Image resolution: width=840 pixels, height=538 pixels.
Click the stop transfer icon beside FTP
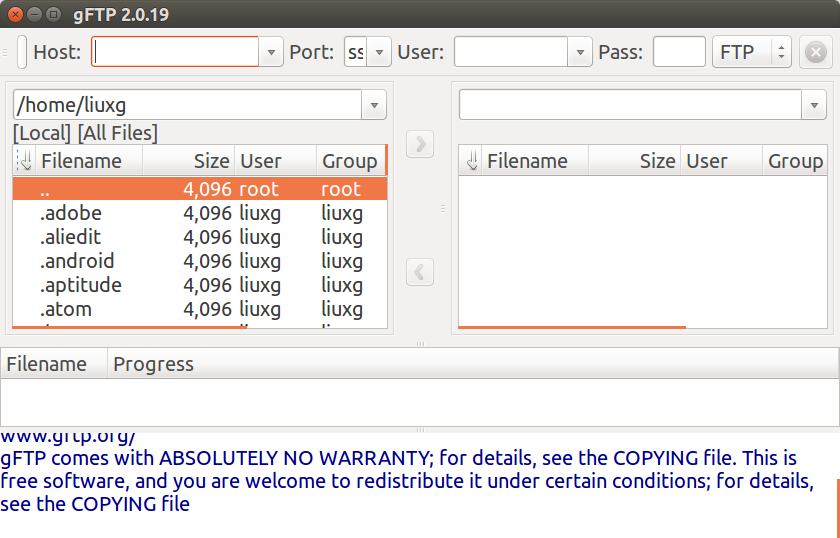point(816,52)
